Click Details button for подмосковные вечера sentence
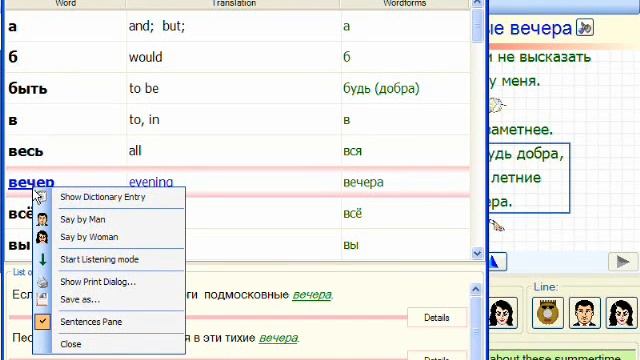The height and width of the screenshot is (360, 640). pos(437,318)
